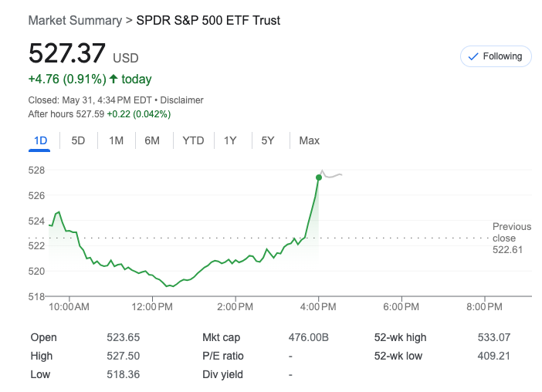
Task: Click the SPDR S&P 500 ETF Trust title
Action: point(208,21)
